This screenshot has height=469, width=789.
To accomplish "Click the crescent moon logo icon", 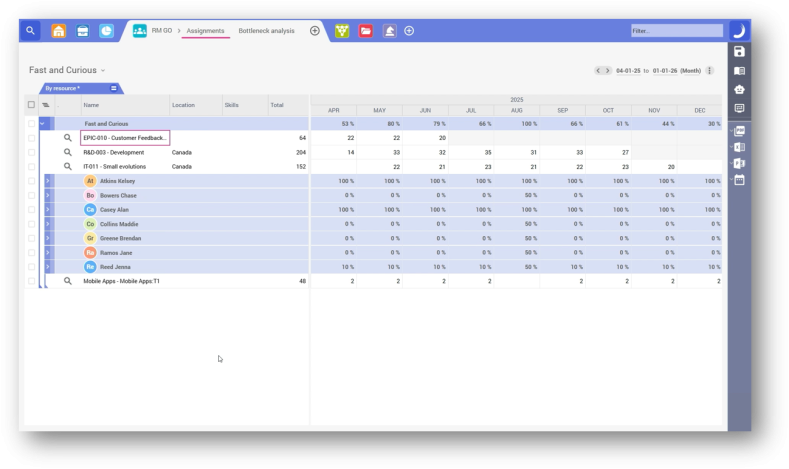I will point(739,31).
